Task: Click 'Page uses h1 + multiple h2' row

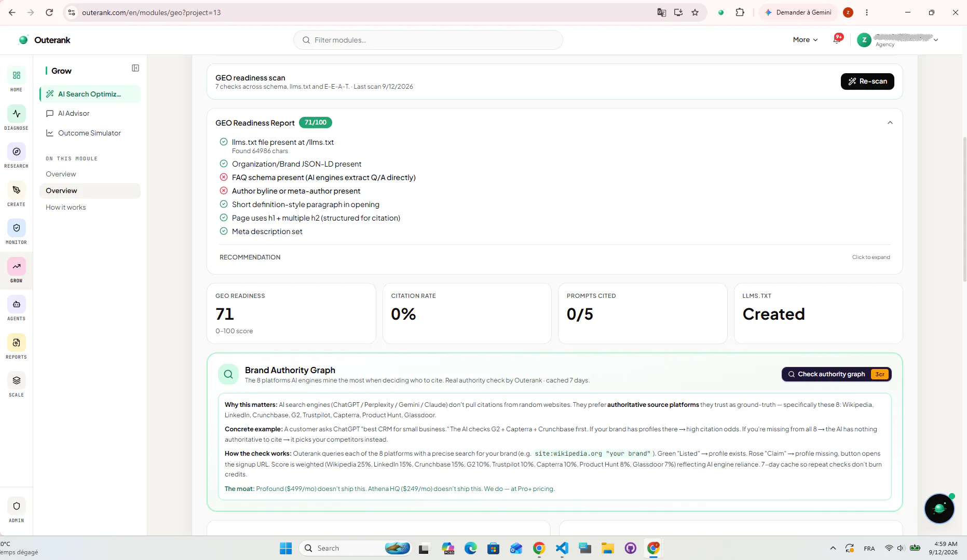Action: pyautogui.click(x=310, y=218)
